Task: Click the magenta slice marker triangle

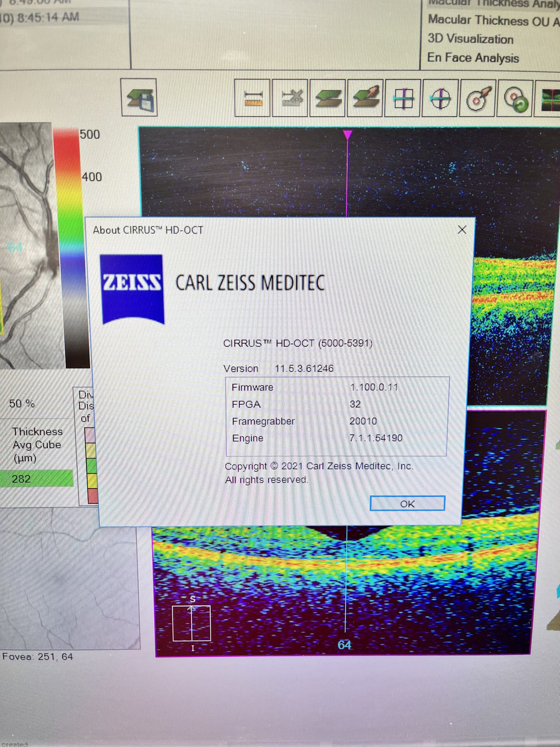Action: coord(347,135)
